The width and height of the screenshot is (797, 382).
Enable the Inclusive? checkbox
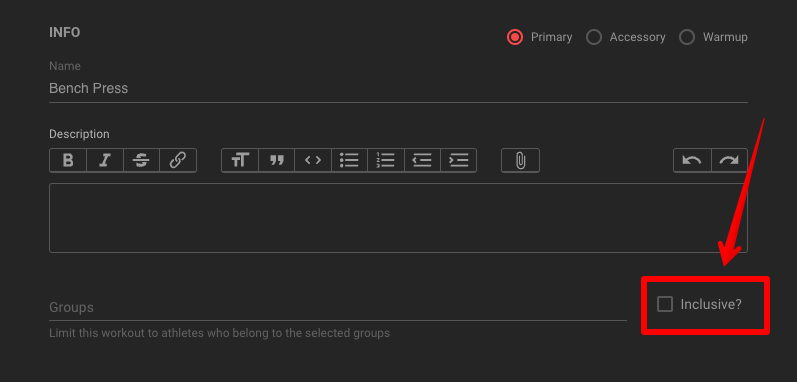click(664, 304)
